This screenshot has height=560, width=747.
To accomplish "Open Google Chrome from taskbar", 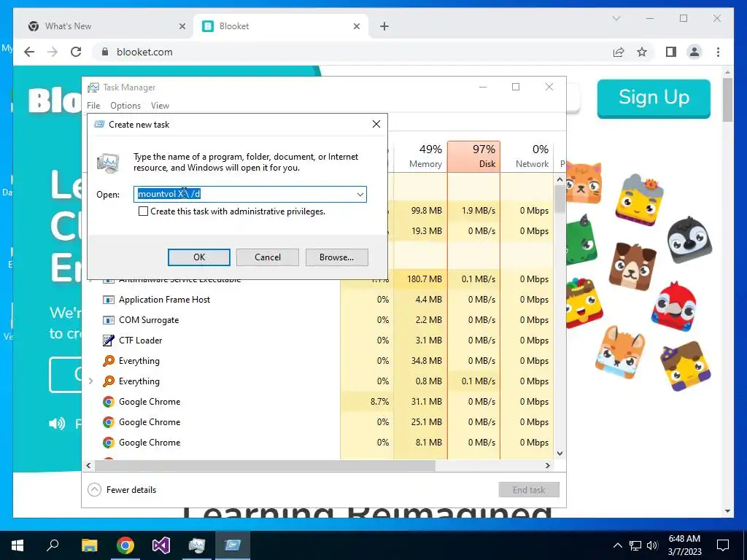I will click(125, 545).
